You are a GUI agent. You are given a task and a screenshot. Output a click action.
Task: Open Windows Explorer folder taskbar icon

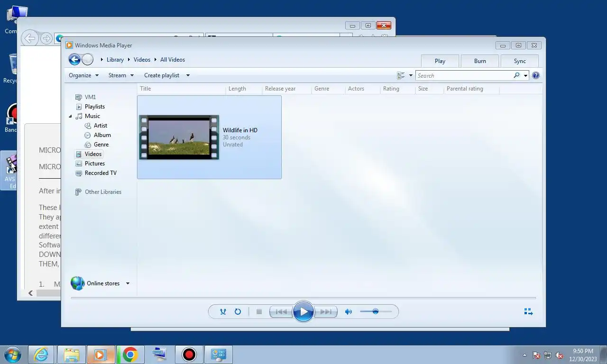72,355
